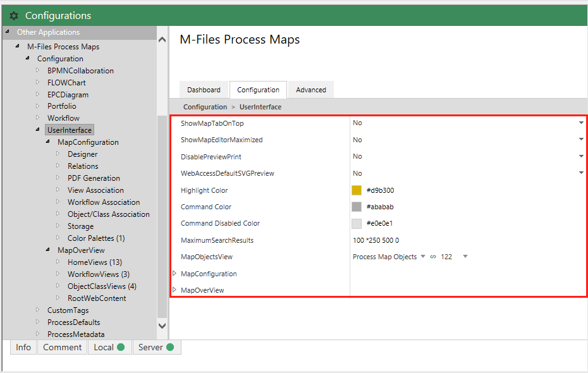Open the Highlight Color swatch

coord(357,190)
